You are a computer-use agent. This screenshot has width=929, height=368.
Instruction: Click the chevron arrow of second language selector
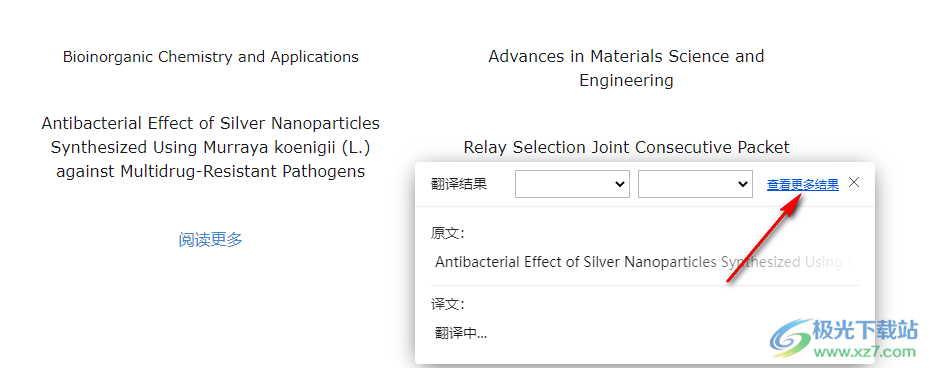[x=742, y=184]
